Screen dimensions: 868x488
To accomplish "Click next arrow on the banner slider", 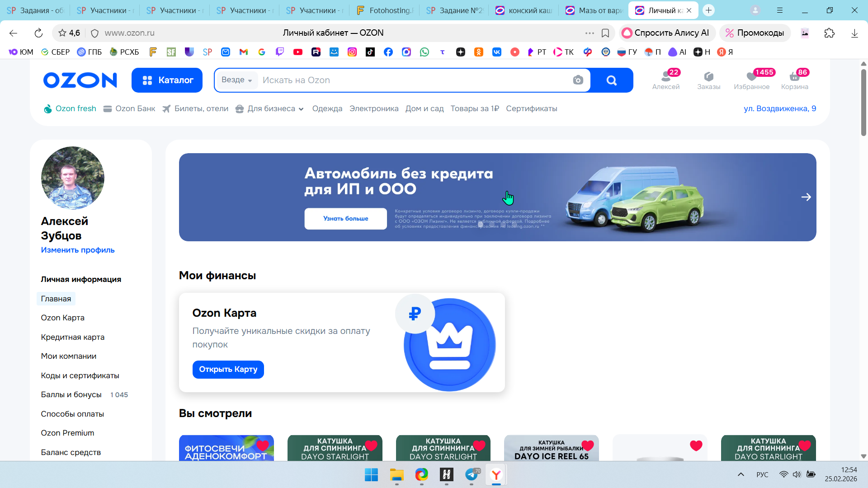I will click(x=806, y=197).
